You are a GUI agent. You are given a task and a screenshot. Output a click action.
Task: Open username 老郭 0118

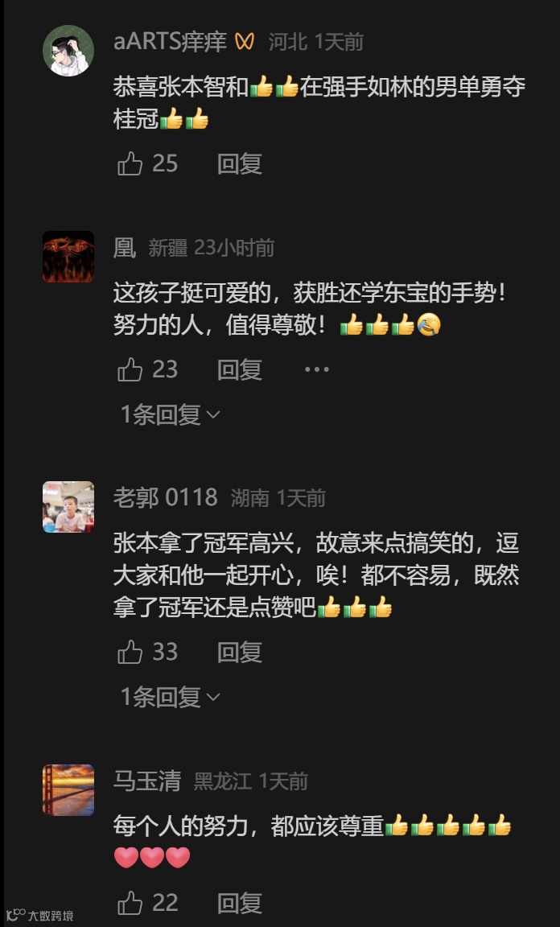[x=166, y=498]
